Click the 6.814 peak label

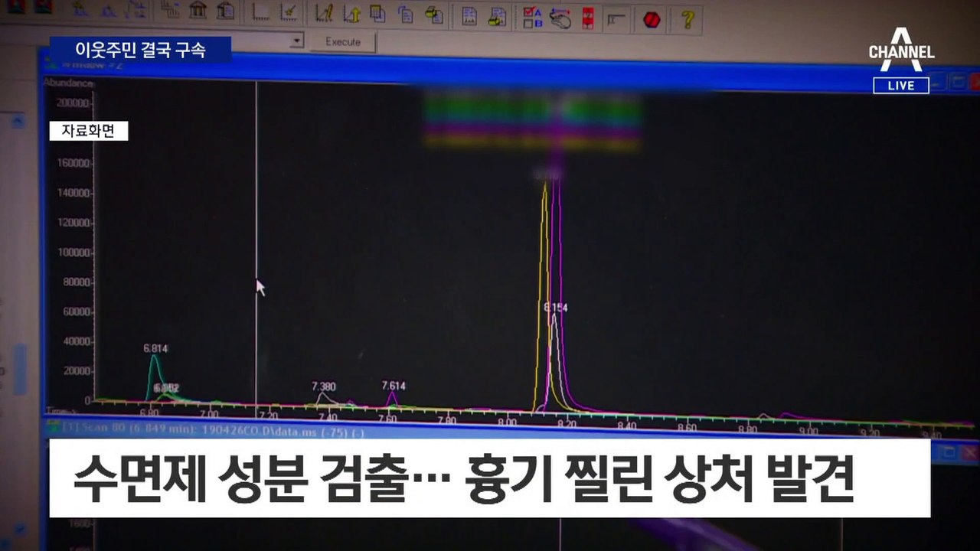[x=155, y=348]
